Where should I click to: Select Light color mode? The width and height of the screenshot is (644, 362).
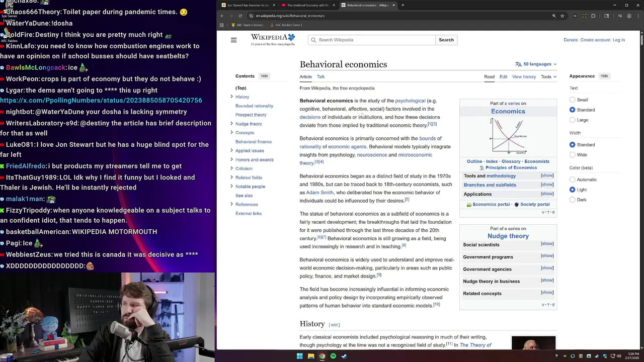click(572, 190)
